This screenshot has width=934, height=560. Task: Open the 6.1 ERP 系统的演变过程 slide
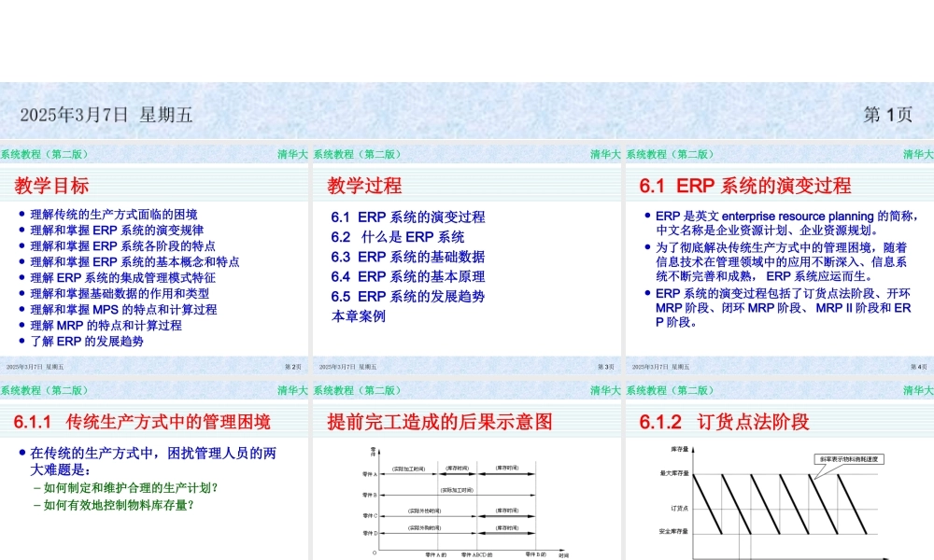(780, 259)
